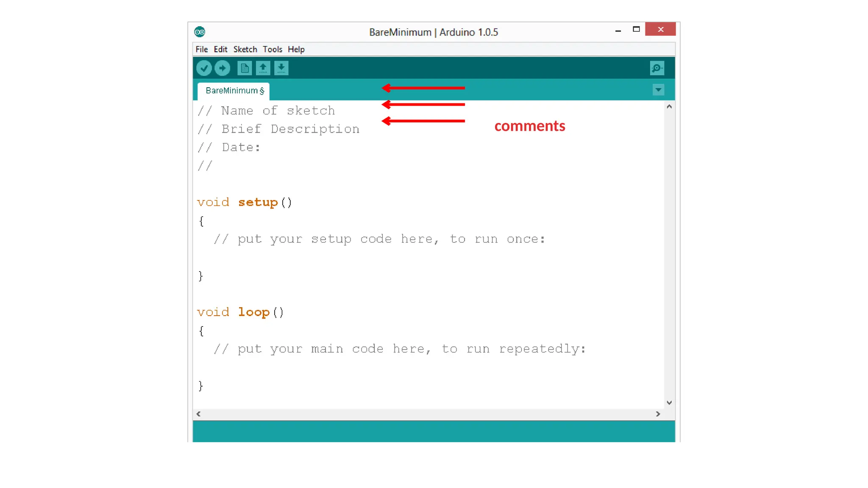Create a new sketch with New icon

click(x=245, y=68)
